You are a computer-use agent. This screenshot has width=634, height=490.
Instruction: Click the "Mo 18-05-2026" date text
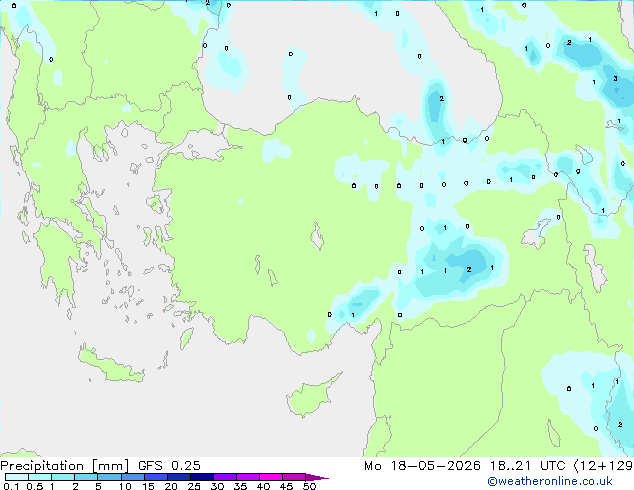point(422,466)
